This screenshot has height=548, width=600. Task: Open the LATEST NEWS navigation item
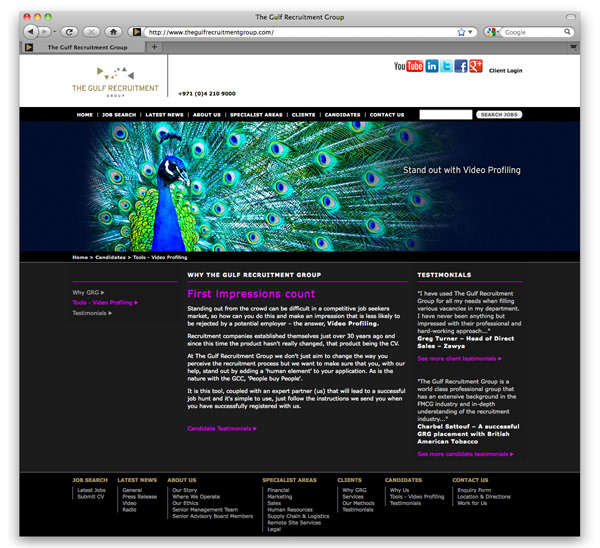click(x=164, y=114)
